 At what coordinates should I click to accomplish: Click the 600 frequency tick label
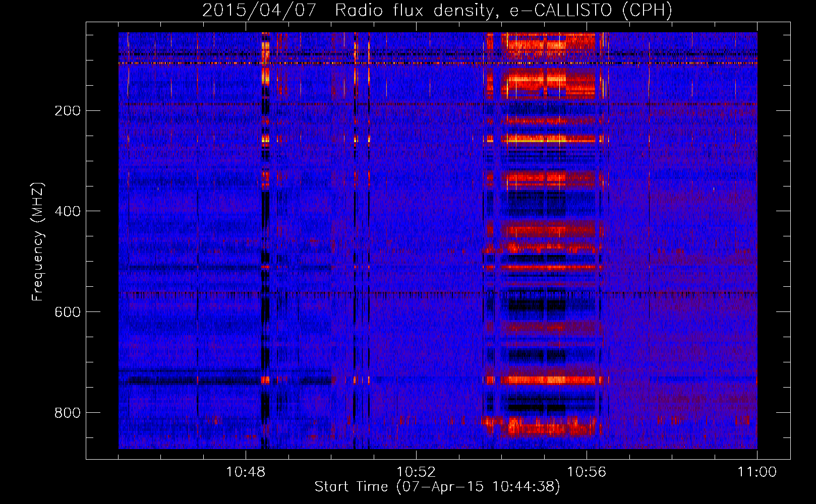coord(68,312)
